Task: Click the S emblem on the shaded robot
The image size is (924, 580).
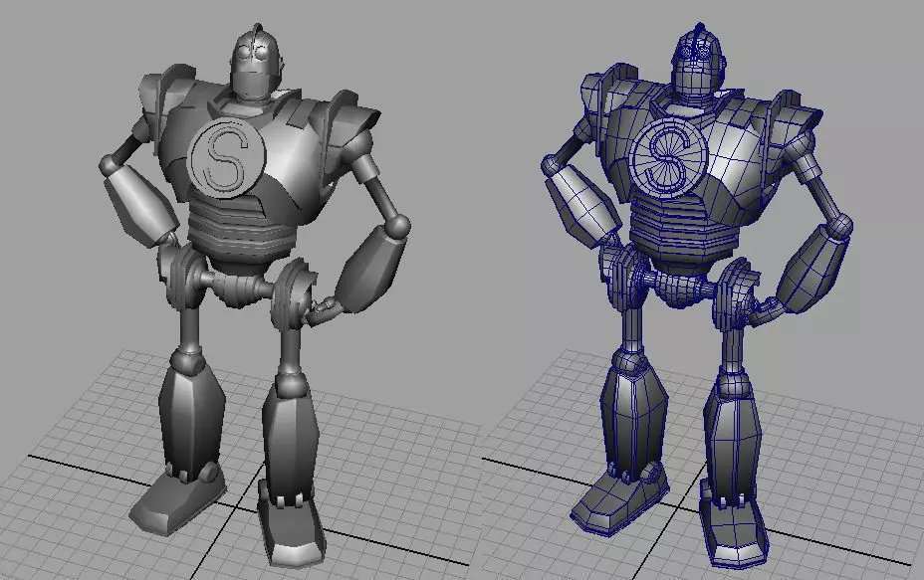Action: pyautogui.click(x=227, y=156)
